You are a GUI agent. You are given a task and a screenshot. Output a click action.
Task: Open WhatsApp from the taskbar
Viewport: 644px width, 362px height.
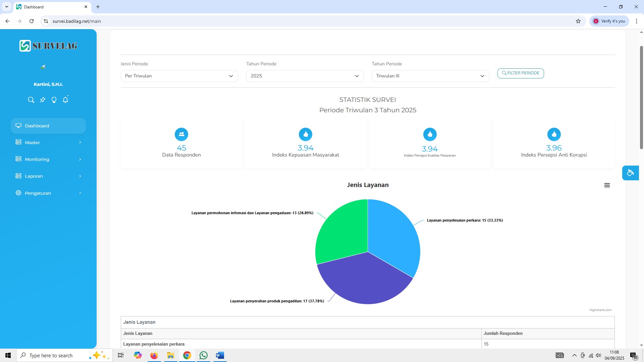(203, 355)
